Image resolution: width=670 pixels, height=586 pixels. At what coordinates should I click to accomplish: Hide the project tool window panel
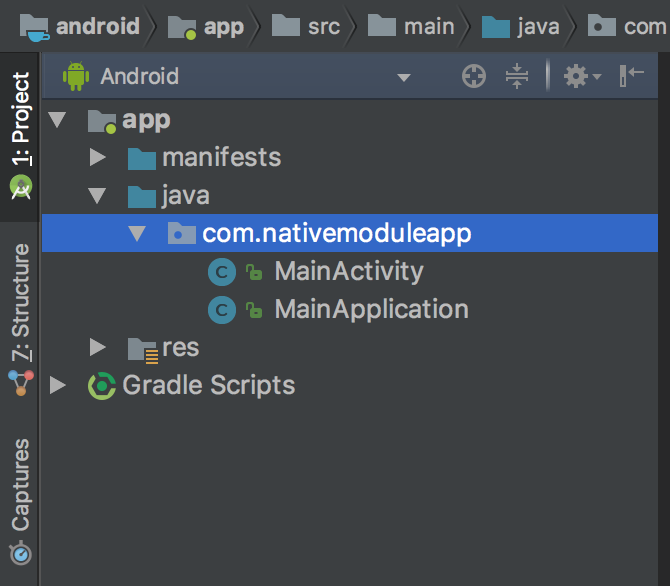[632, 76]
